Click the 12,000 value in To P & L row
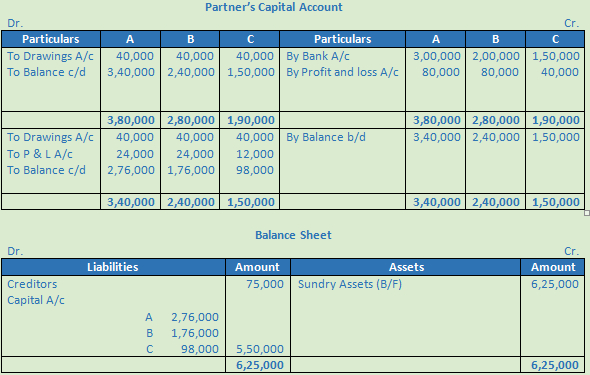The image size is (590, 375). click(x=255, y=153)
